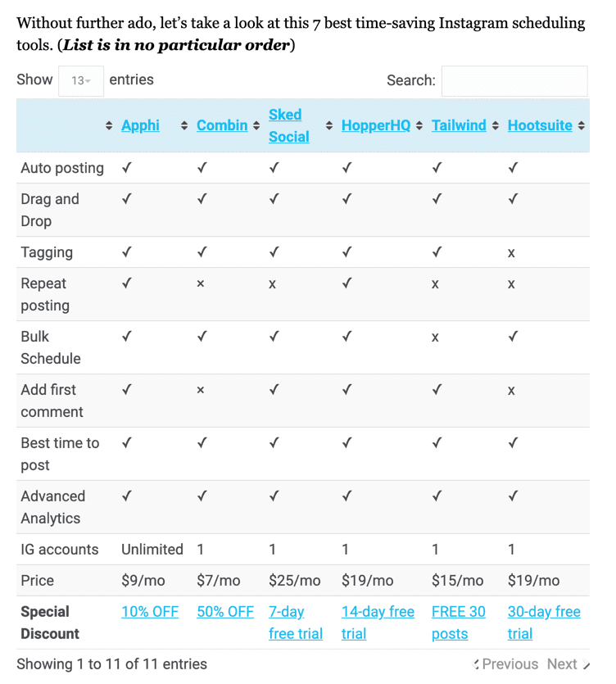Viewport: 616px width, 684px height.
Task: Click sort arrows right of Hootsuite header
Action: pyautogui.click(x=581, y=126)
